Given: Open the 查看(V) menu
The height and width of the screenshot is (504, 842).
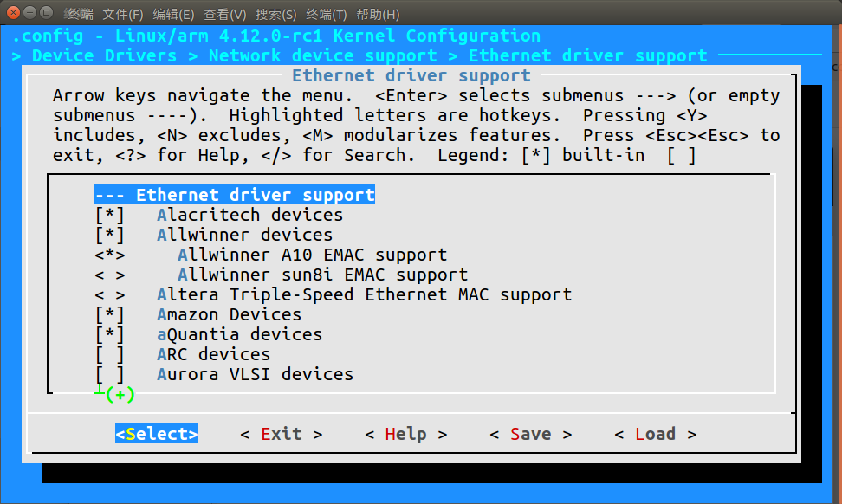Looking at the screenshot, I should point(225,14).
